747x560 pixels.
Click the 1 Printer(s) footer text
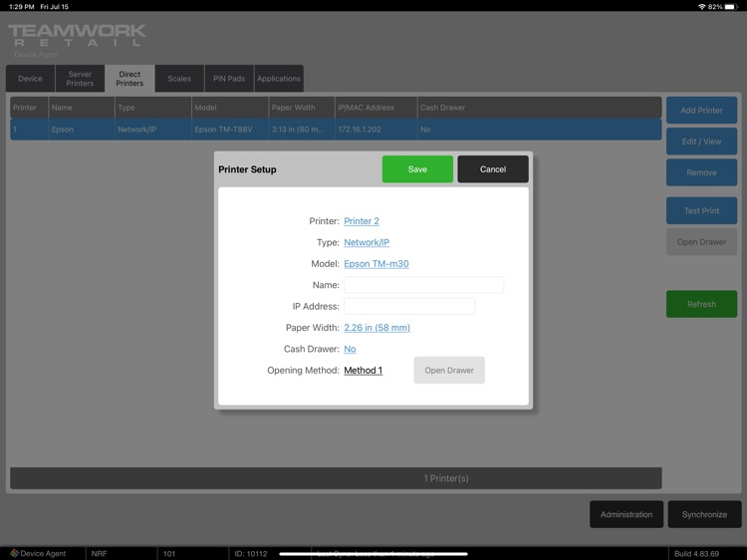point(446,478)
